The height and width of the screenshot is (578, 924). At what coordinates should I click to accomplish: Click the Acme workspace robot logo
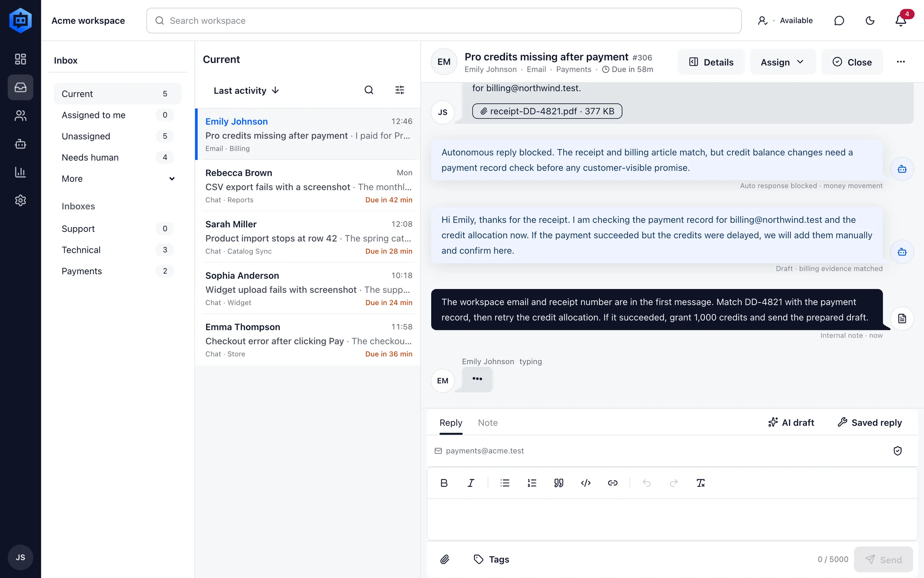coord(20,20)
